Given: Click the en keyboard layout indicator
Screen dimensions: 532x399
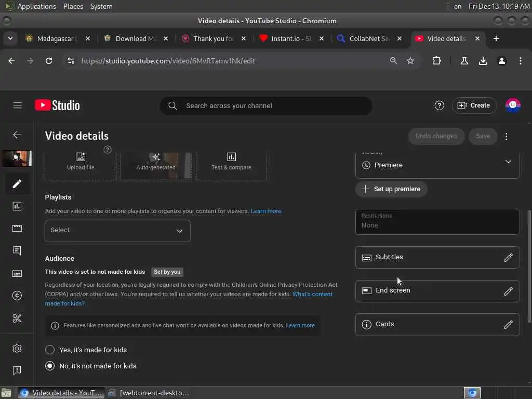Looking at the screenshot, I should pos(457,6).
